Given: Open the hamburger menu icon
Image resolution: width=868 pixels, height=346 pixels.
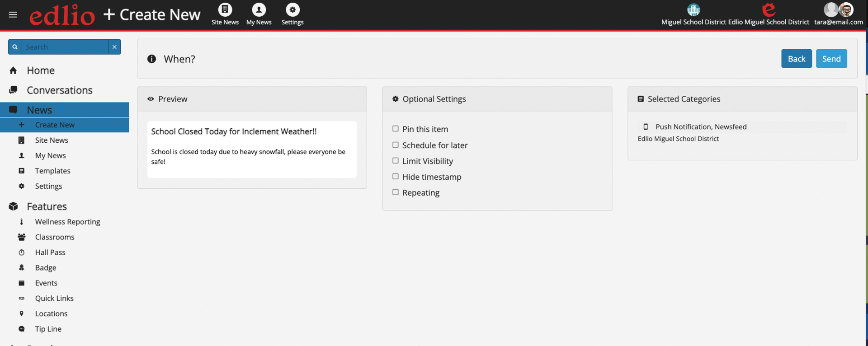Looking at the screenshot, I should click(x=13, y=15).
